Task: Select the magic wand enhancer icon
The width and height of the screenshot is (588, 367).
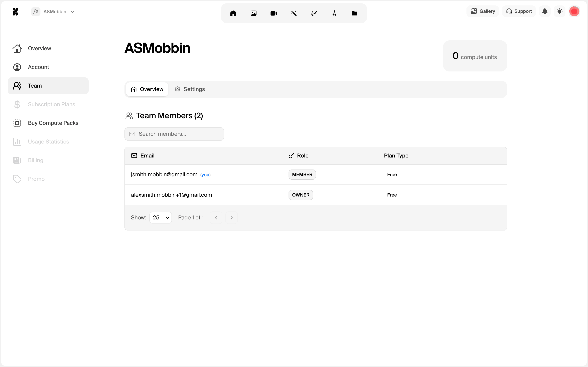Action: pos(294,13)
